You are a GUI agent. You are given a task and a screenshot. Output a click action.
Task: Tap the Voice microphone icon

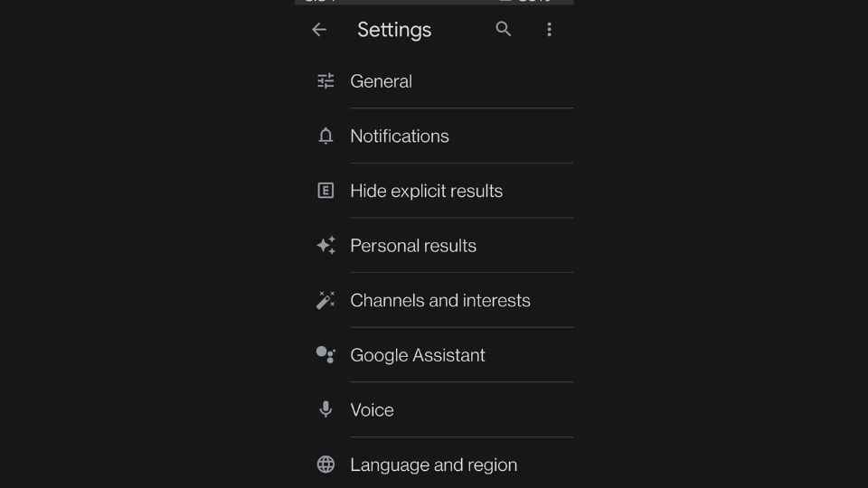point(325,409)
